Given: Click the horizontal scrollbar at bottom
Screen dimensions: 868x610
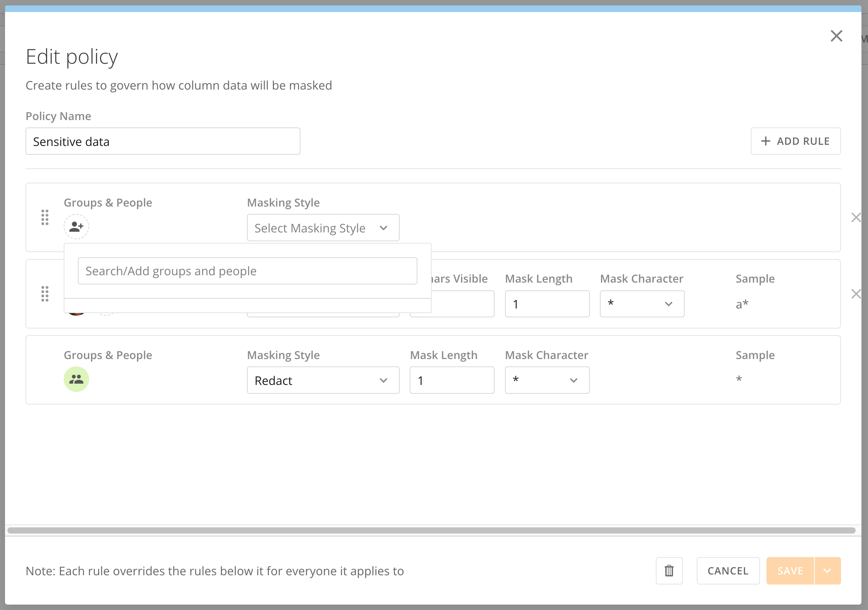Looking at the screenshot, I should (431, 530).
